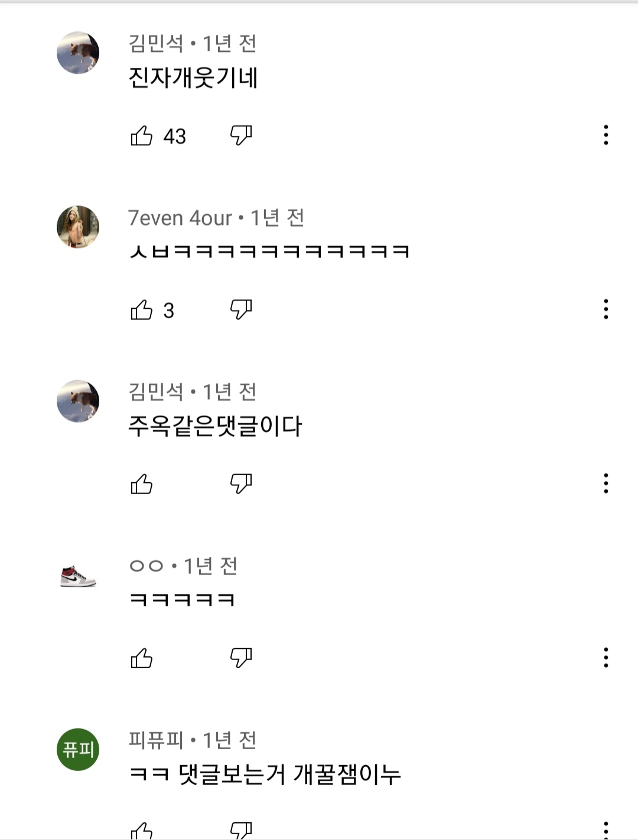
Task: Open options menu for 7even 4our's comment
Action: pos(606,309)
